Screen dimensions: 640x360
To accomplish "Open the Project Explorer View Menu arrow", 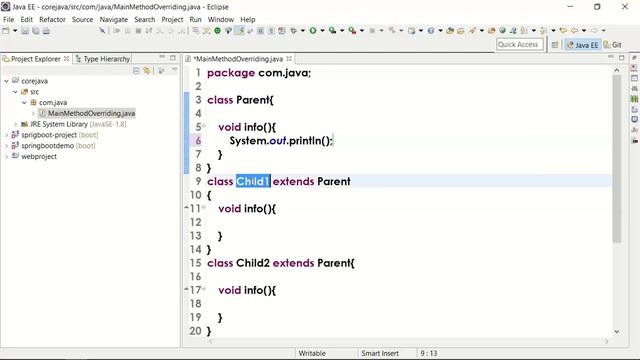I will 175,70.
